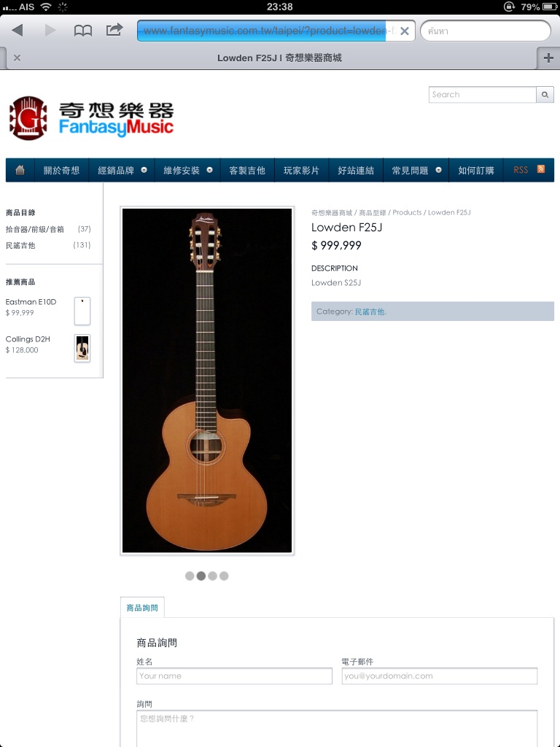Switch to the 商品詢問 tab
The width and height of the screenshot is (560, 747).
142,608
